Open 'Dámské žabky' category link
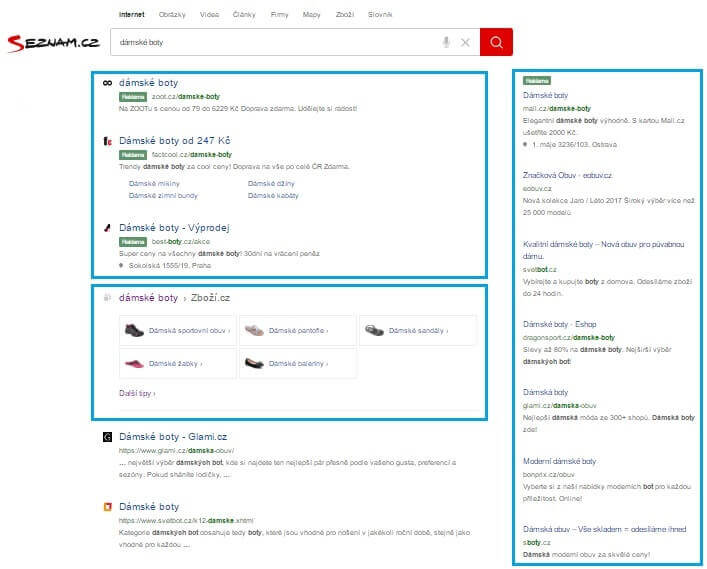The width and height of the screenshot is (707, 569). [x=175, y=363]
